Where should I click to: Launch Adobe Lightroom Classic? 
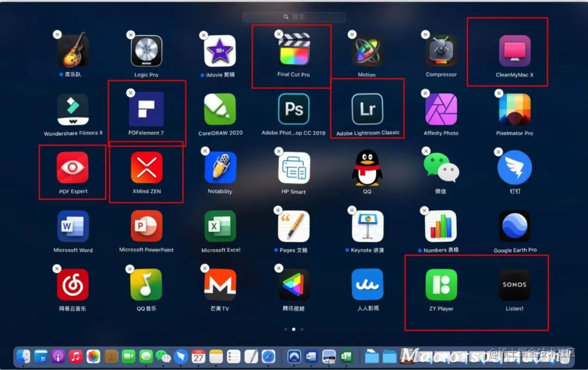pyautogui.click(x=367, y=109)
